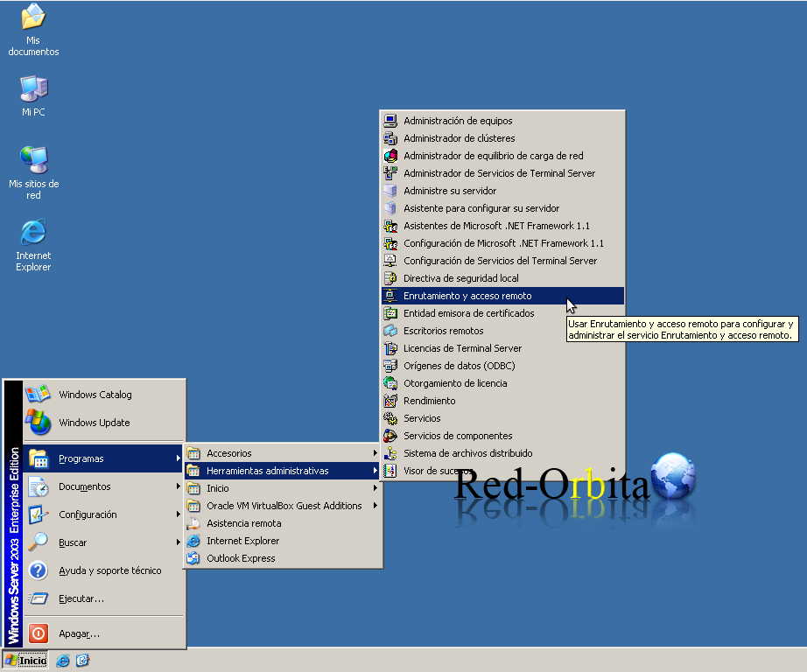The image size is (807, 672).
Task: Expand the Accesorios submenu arrow
Action: pyautogui.click(x=375, y=453)
